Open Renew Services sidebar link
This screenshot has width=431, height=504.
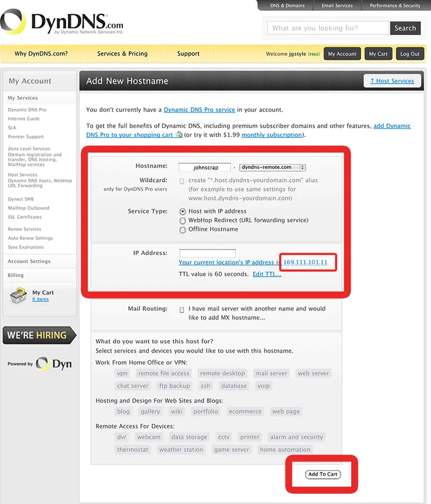pyautogui.click(x=24, y=229)
